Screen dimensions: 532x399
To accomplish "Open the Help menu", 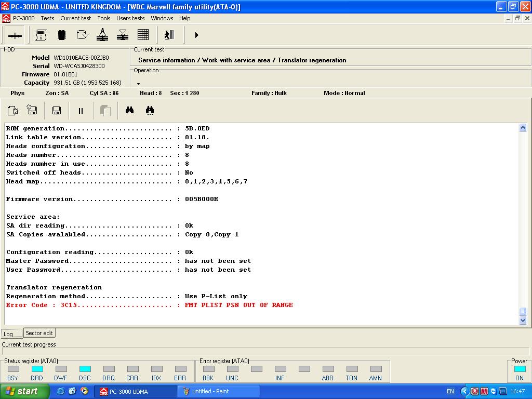I will (184, 18).
